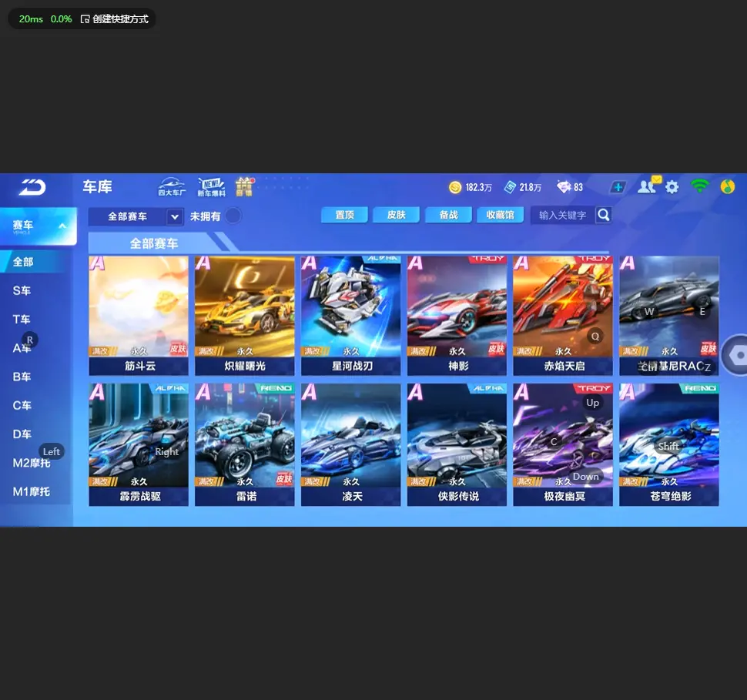This screenshot has width=747, height=700.
Task: Select the 凌天 car card
Action: [351, 444]
